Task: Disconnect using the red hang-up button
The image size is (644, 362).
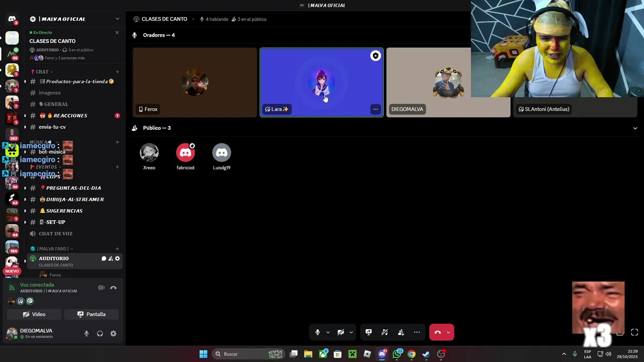Action: pyautogui.click(x=437, y=332)
